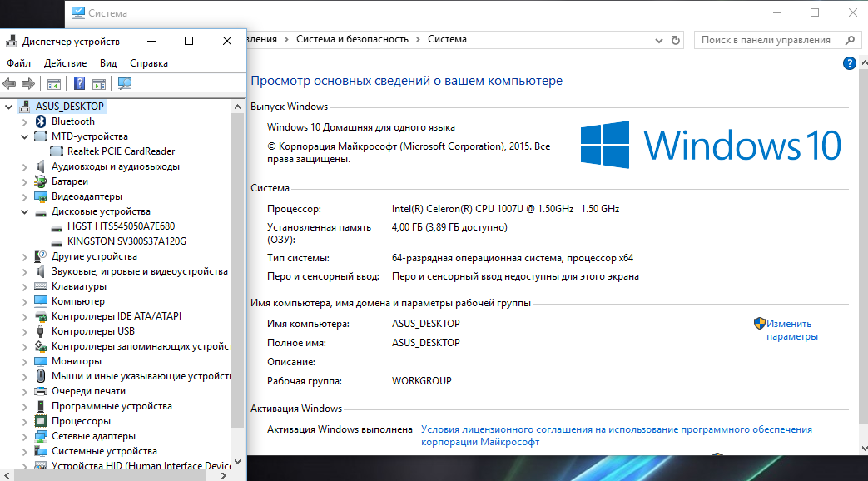Collapse the ASUS_DESKTOP root node
Image resolution: width=868 pixels, height=481 pixels.
pos(9,107)
